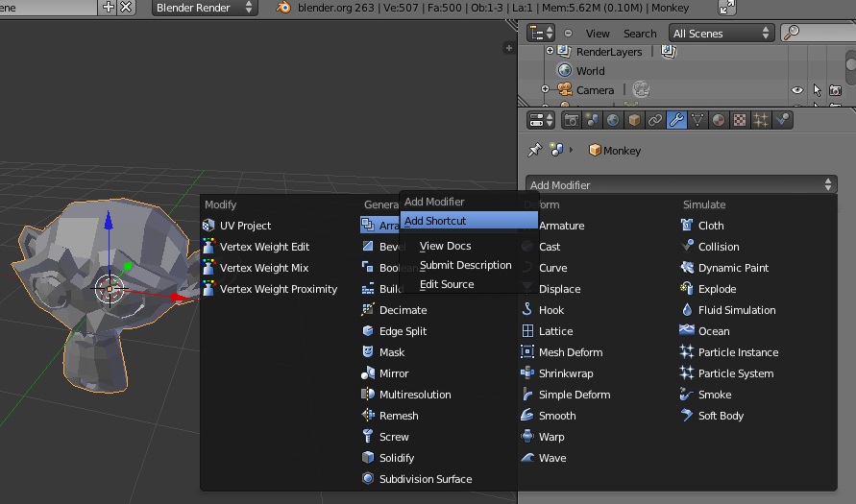Expand the RenderLayers tree item

tap(550, 51)
